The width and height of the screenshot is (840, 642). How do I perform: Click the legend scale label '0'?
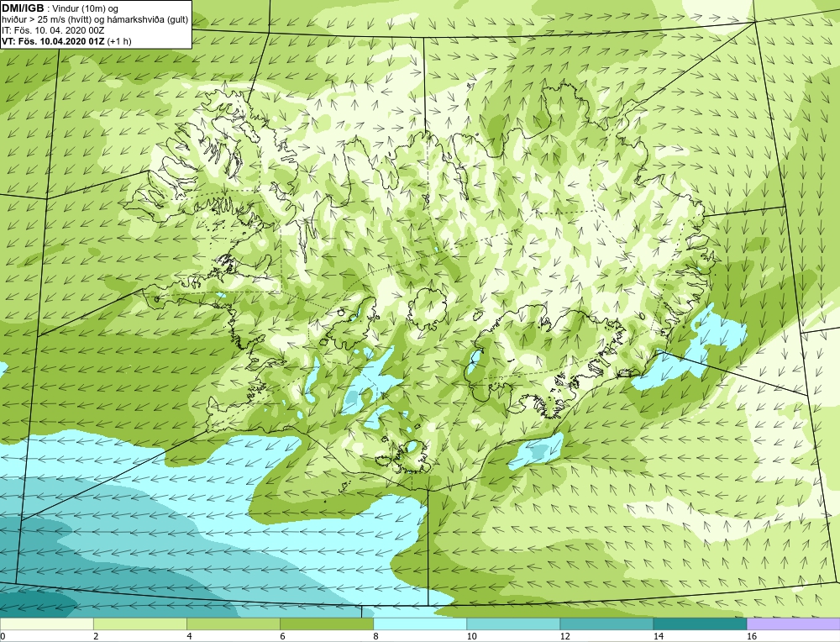pos(3,636)
